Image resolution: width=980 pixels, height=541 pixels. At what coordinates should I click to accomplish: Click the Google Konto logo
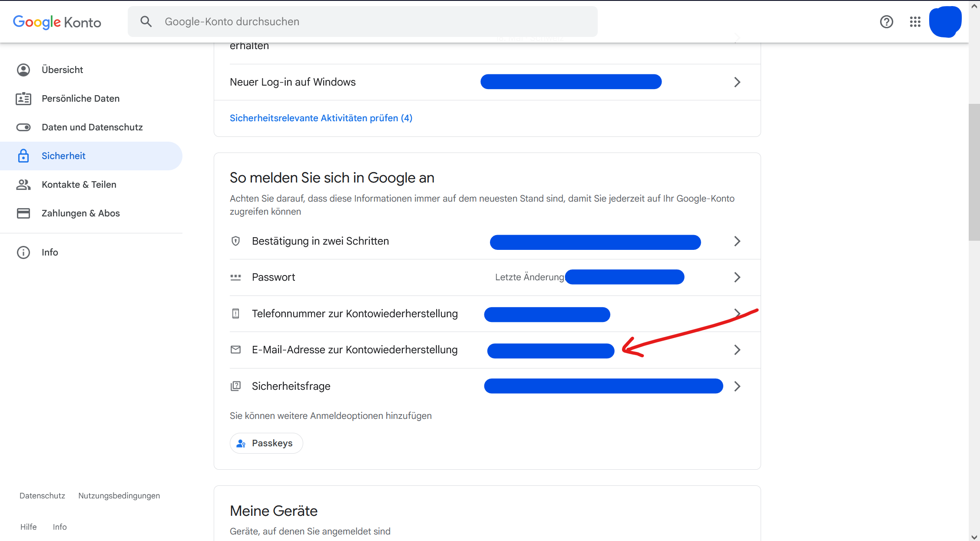tap(57, 22)
